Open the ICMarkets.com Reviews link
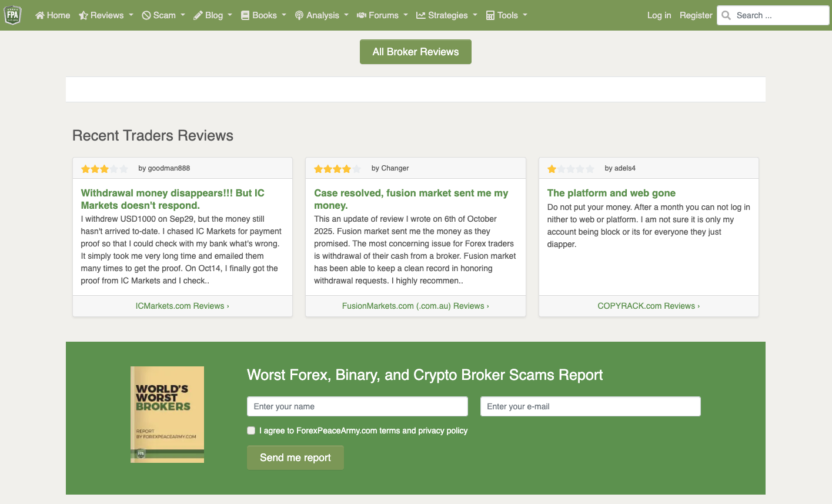Viewport: 832px width, 504px height. [182, 306]
